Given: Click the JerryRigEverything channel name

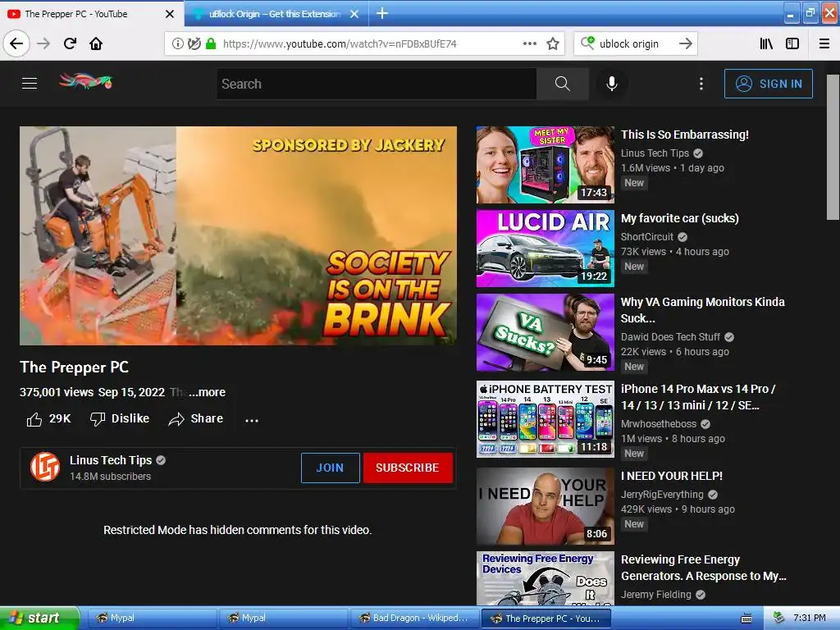Looking at the screenshot, I should tap(662, 495).
